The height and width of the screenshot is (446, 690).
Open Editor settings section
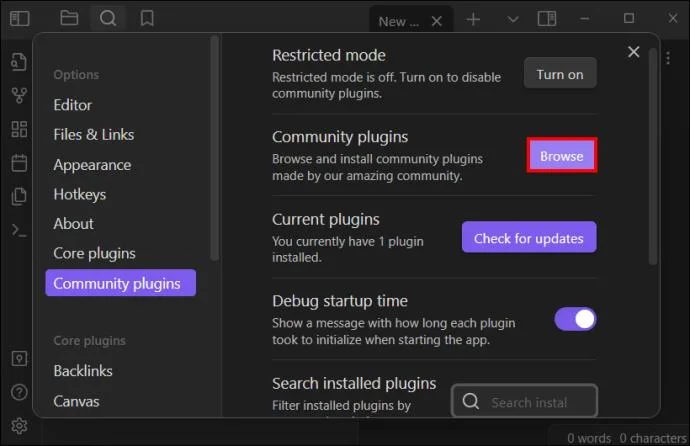(x=73, y=105)
